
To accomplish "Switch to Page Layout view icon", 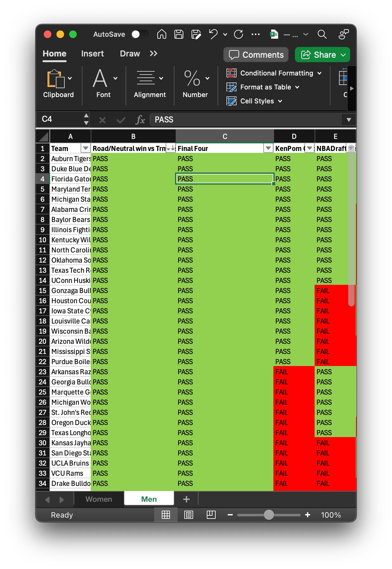I will (x=189, y=515).
